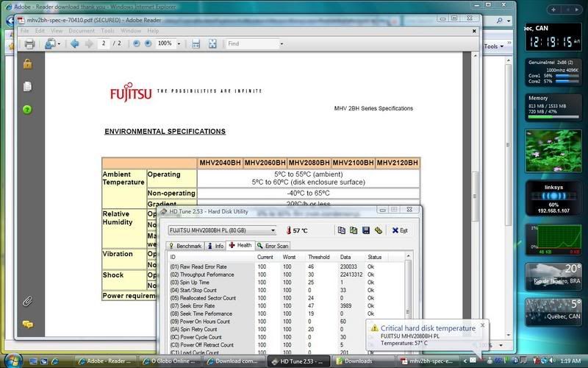Open the View menu in Adobe Reader
588x368 pixels.
click(57, 31)
